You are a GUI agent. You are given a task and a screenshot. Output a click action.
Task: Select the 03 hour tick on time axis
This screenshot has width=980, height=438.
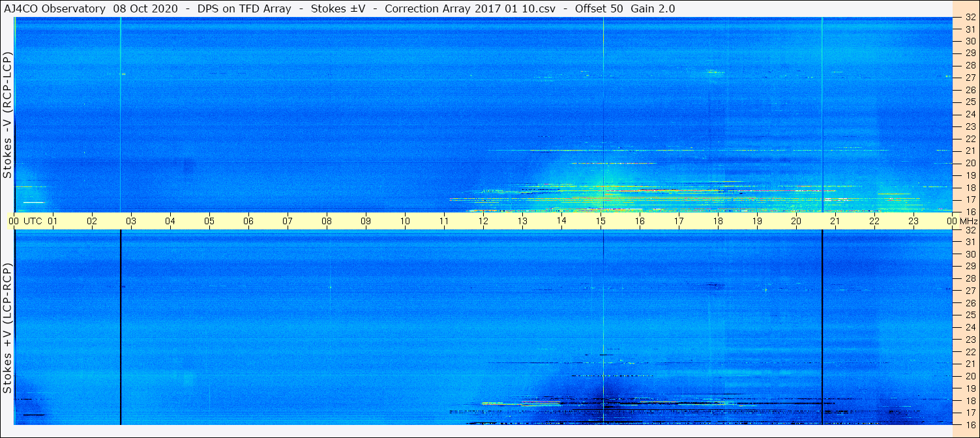131,221
